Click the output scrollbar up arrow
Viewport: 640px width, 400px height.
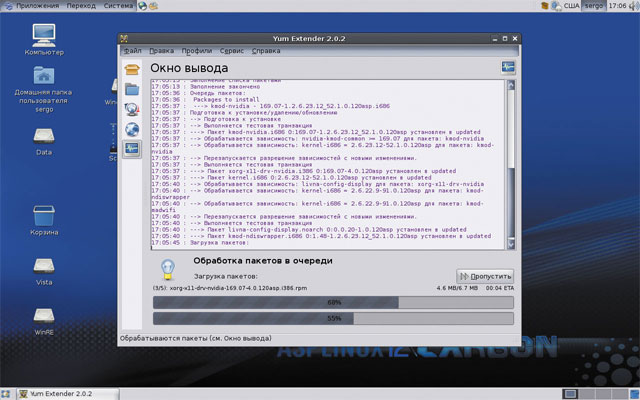pos(511,85)
